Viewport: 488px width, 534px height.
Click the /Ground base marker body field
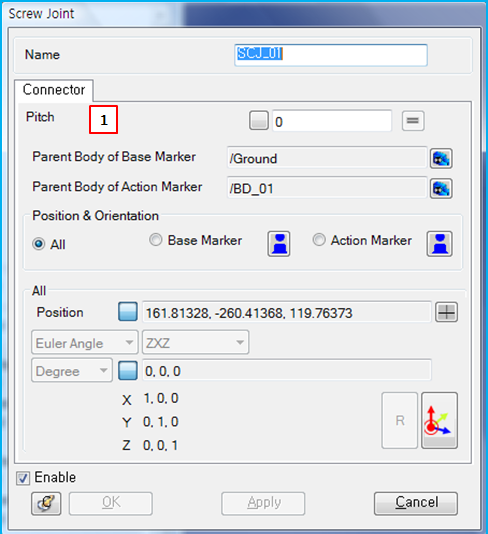[x=327, y=158]
